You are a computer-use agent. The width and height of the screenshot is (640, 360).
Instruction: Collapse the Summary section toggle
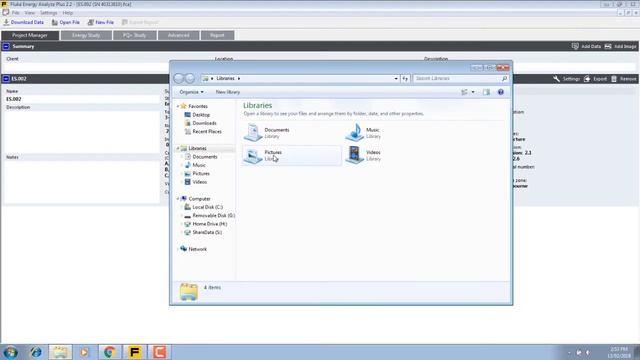point(6,47)
